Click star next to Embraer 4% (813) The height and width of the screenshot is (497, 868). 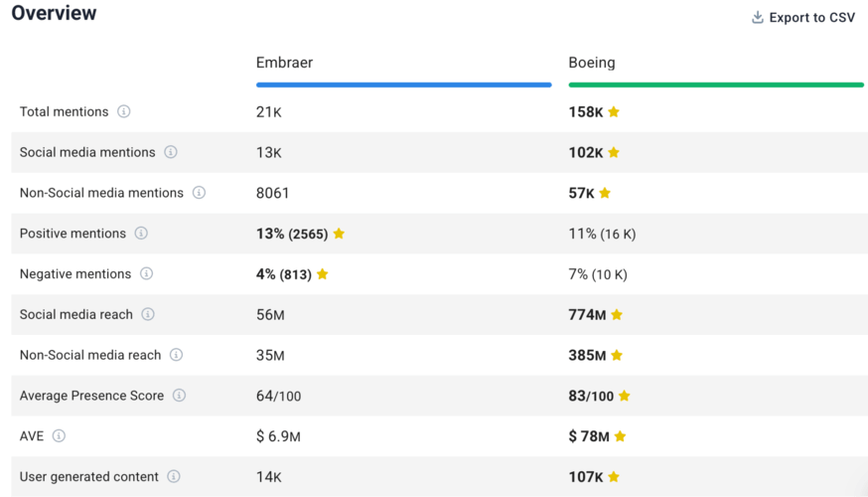[322, 273]
